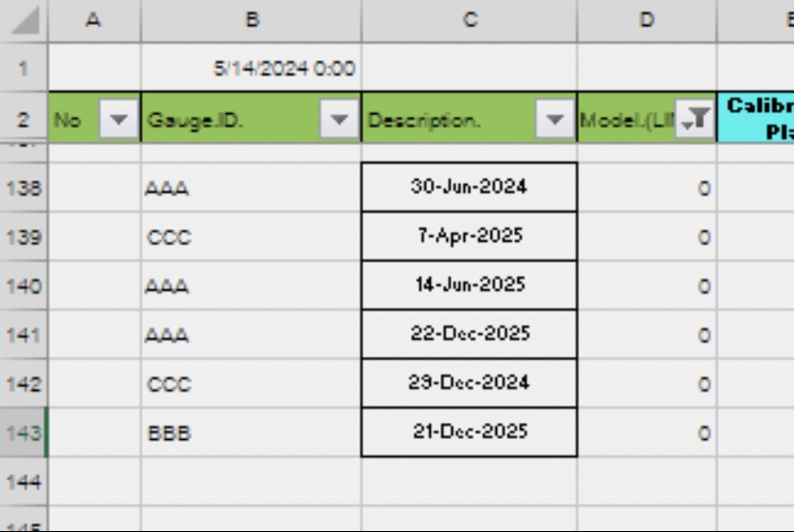The width and height of the screenshot is (794, 532).
Task: Open the No column filter dropdown
Action: tap(119, 120)
